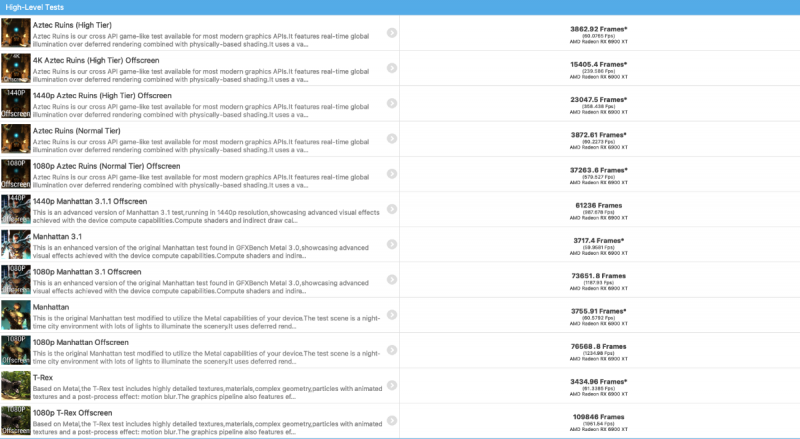
Task: Open the Aztec Ruins (High Tier) thumbnail
Action: coord(16,33)
